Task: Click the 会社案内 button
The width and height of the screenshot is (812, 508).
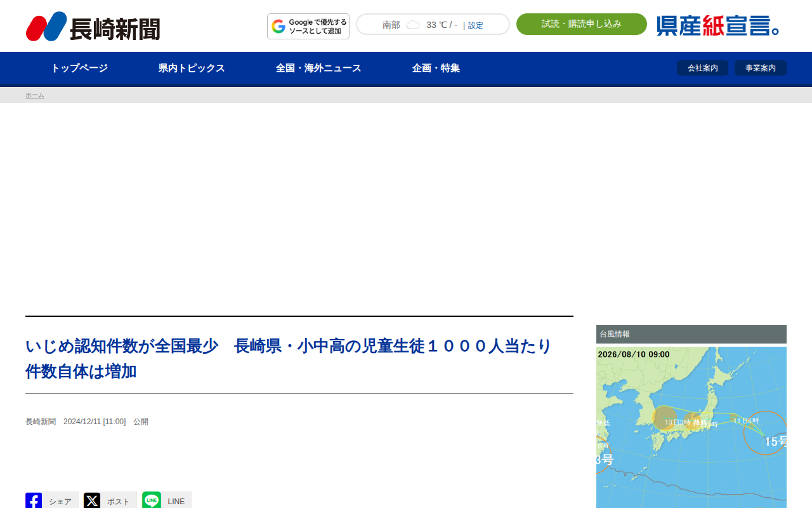Action: click(703, 68)
